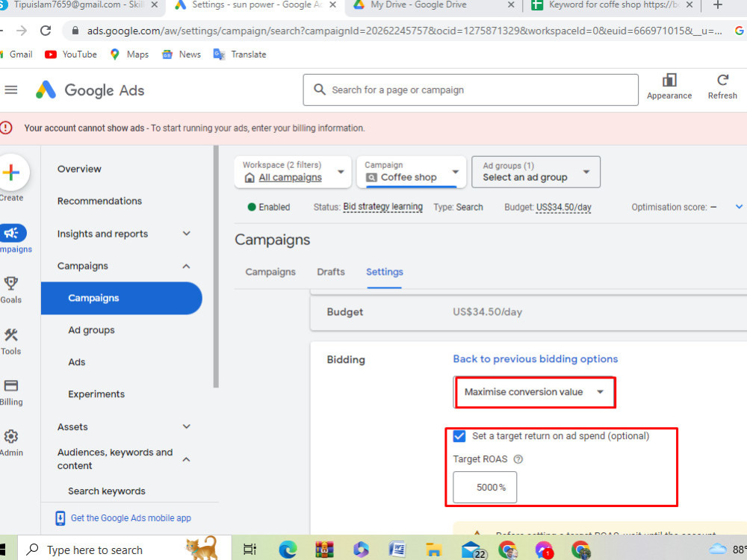
Task: Select the Settings tab
Action: pyautogui.click(x=385, y=272)
